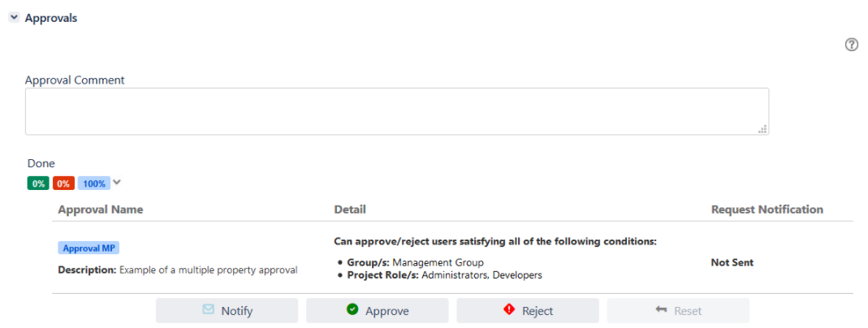Focus the Approval Comment text box

point(396,111)
